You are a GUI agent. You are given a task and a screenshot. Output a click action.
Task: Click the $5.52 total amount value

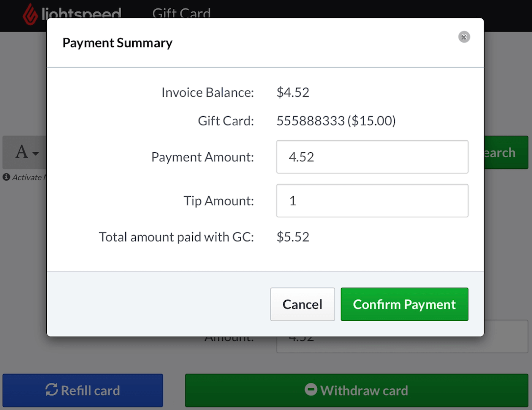(x=293, y=237)
